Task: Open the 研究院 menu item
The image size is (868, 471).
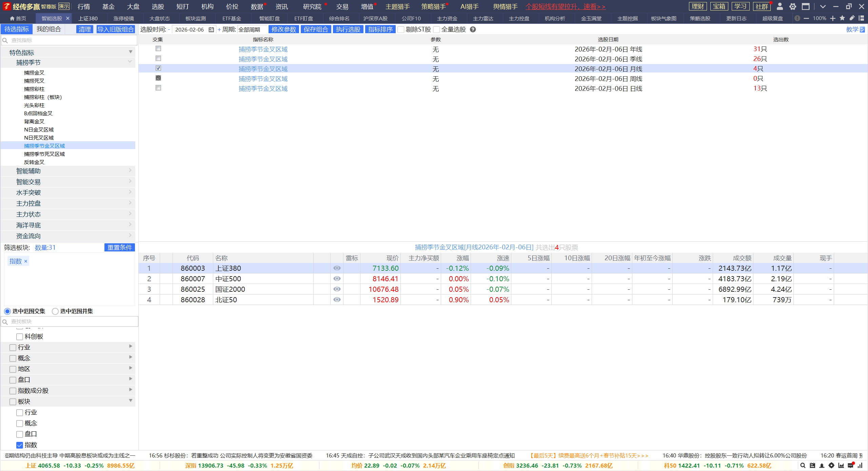Action: tap(312, 6)
